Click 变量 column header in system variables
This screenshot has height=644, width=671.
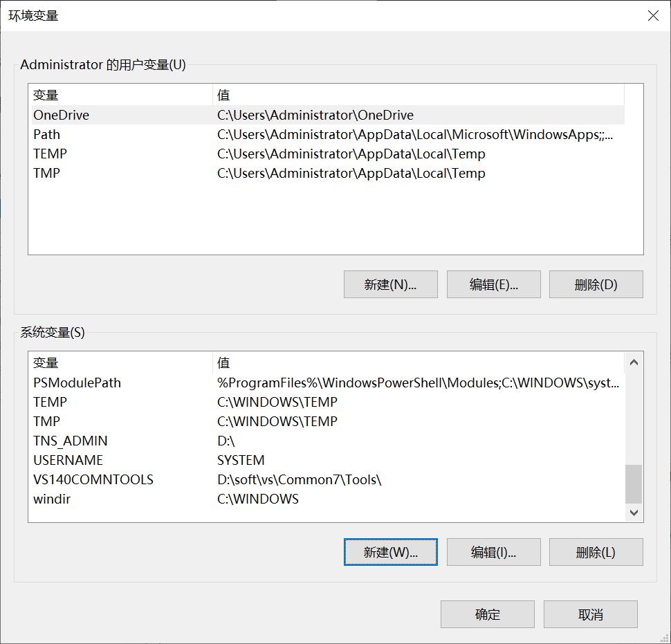pyautogui.click(x=122, y=362)
